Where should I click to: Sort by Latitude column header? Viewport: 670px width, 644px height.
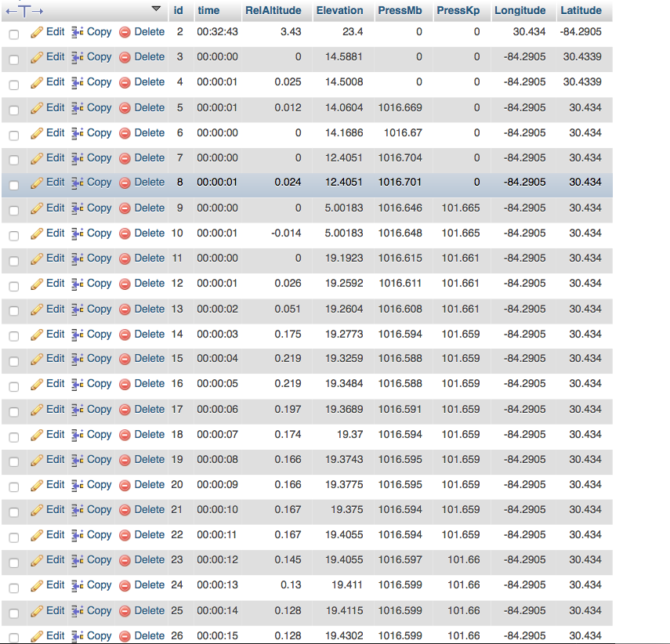pyautogui.click(x=581, y=11)
